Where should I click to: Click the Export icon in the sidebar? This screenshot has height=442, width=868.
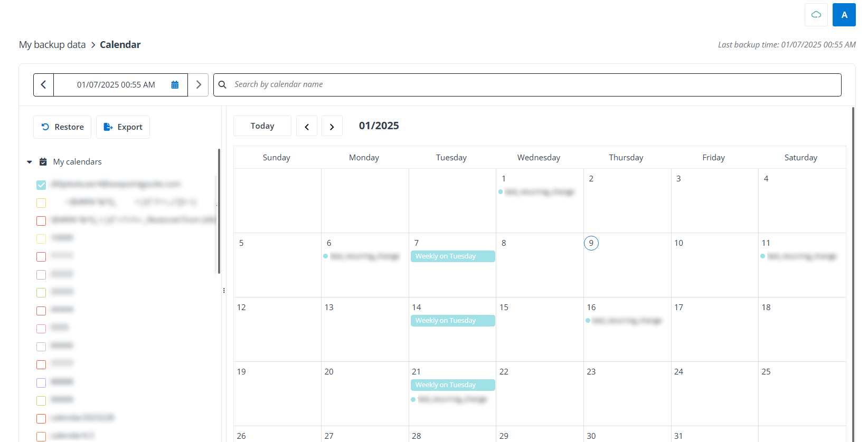(108, 127)
